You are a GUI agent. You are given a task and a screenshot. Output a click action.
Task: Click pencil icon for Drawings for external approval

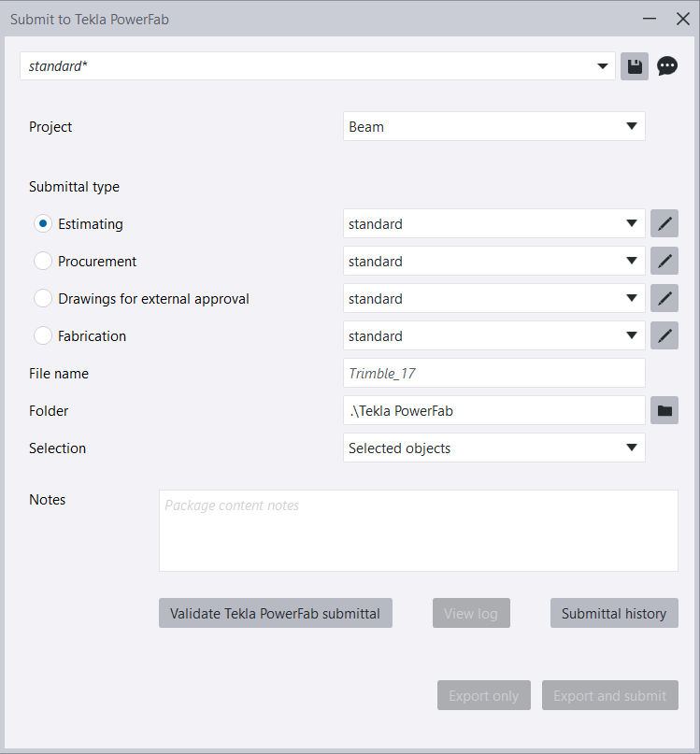click(664, 299)
